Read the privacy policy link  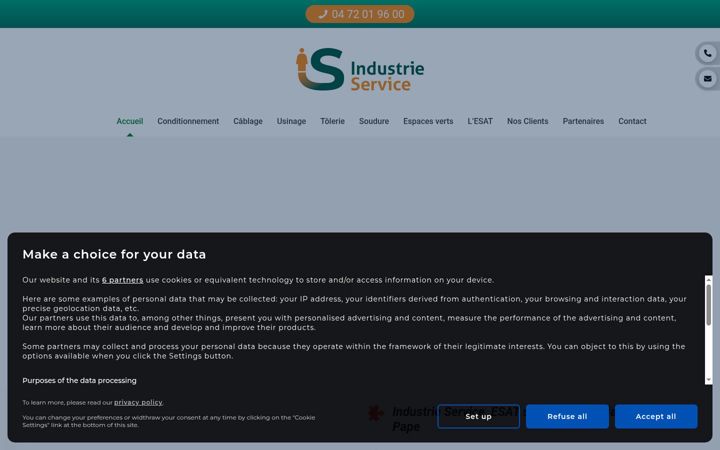click(x=138, y=403)
